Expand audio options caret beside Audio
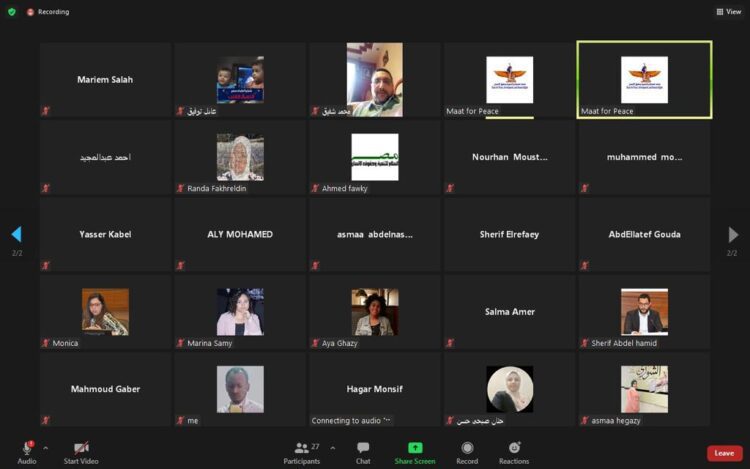This screenshot has width=750, height=469. [x=45, y=448]
